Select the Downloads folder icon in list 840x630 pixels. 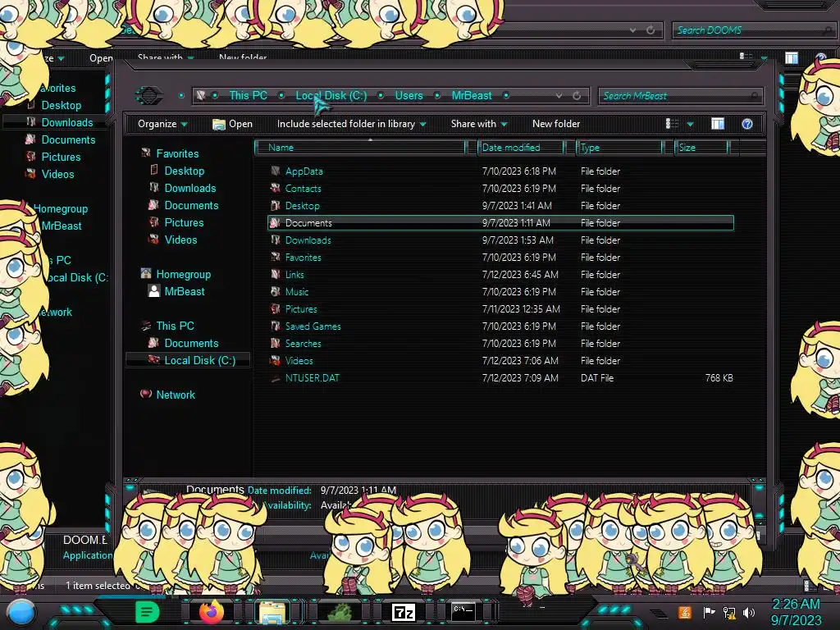point(276,240)
